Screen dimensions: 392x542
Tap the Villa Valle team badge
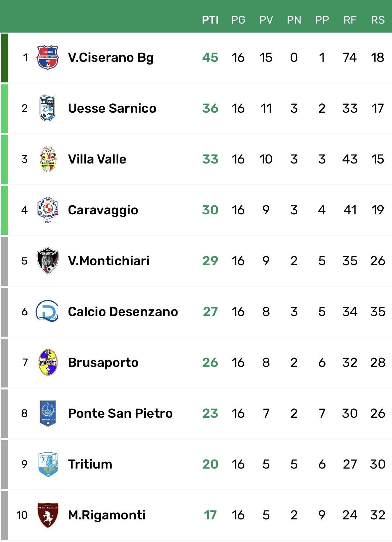coord(48,159)
